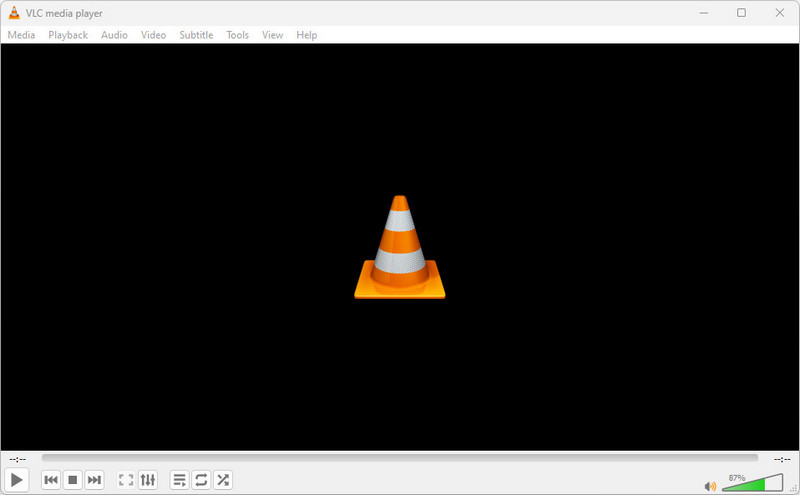Click the Play button
Viewport: 800px width, 495px height.
pos(16,480)
